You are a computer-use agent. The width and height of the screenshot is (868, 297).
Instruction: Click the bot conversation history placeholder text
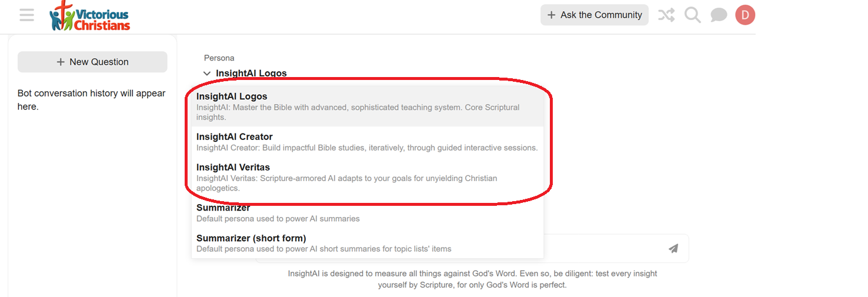[92, 100]
